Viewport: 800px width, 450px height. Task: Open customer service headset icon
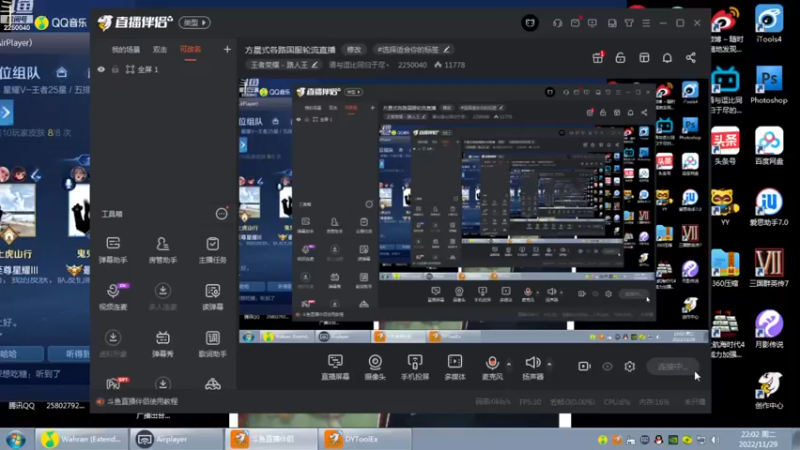[557, 23]
